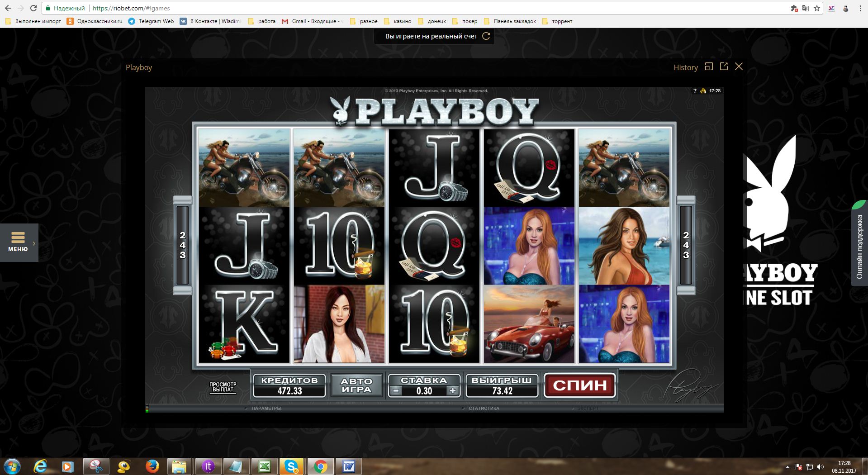
Task: Click the game help question mark
Action: tap(695, 91)
